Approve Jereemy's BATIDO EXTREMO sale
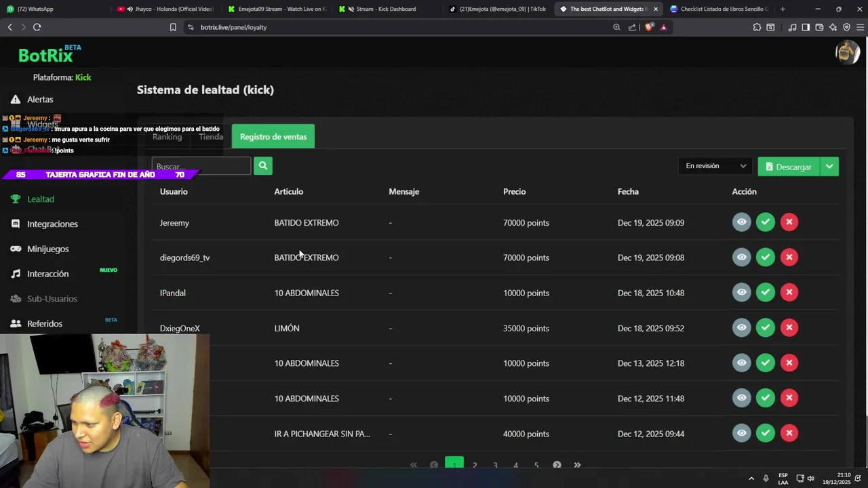Image resolution: width=868 pixels, height=488 pixels. click(x=766, y=222)
